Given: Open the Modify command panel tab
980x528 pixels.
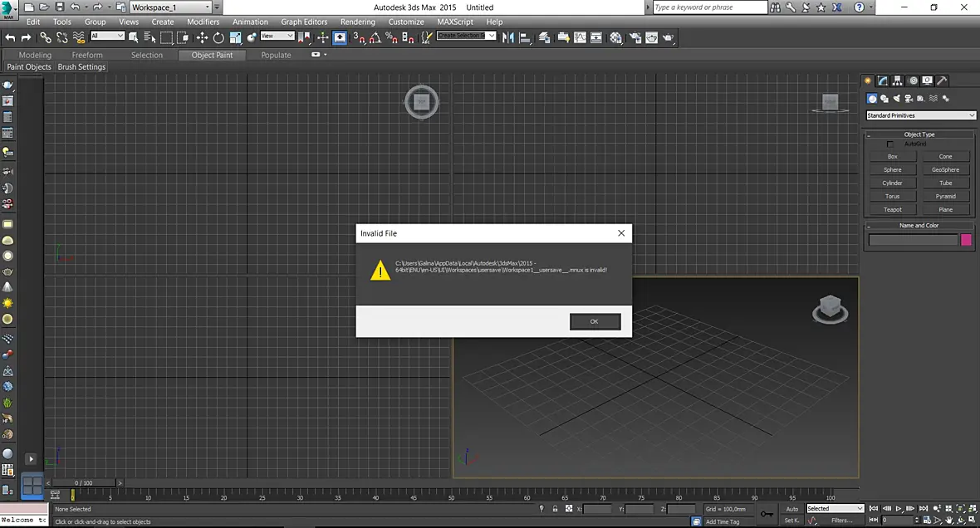Looking at the screenshot, I should click(x=883, y=81).
